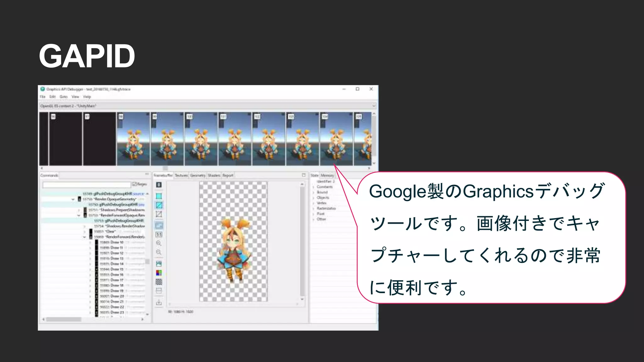
Task: Click the zoom out magnifier icon
Action: click(159, 252)
